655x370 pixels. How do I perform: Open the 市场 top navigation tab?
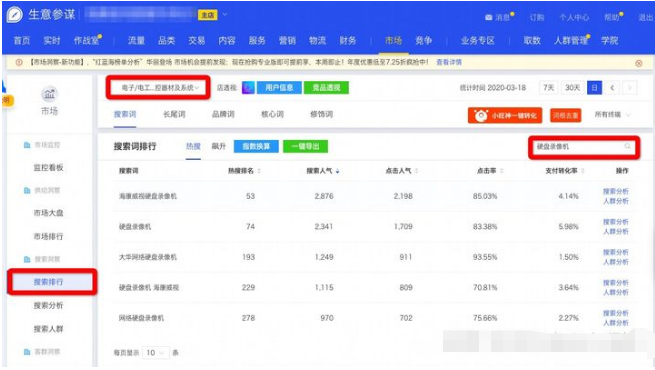(x=393, y=41)
